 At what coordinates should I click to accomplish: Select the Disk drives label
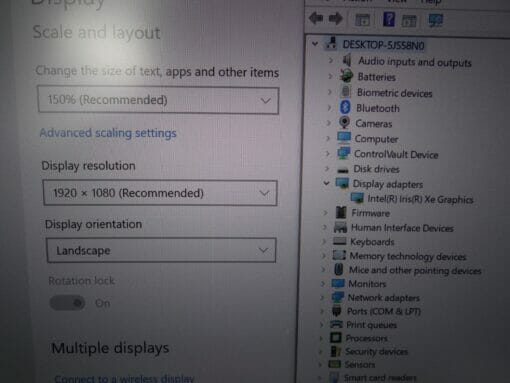pos(376,169)
